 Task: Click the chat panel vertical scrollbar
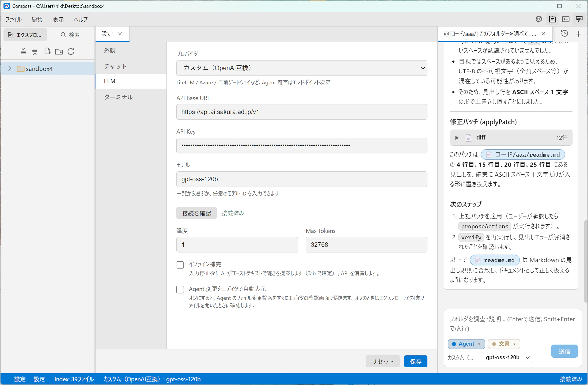[586, 261]
